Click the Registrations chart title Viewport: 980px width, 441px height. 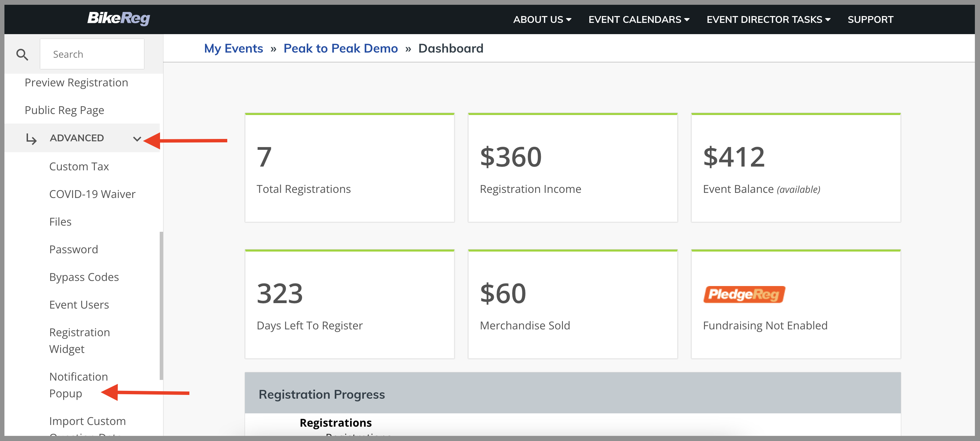tap(335, 423)
